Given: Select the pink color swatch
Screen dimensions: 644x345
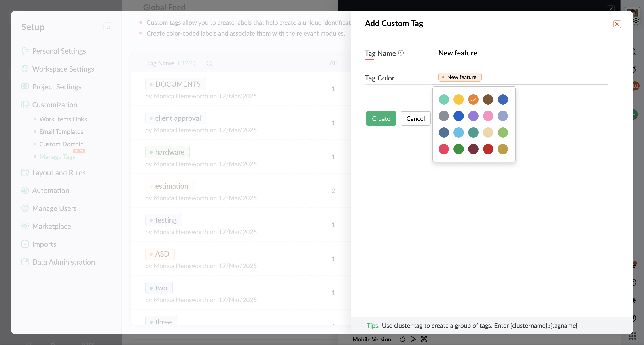Looking at the screenshot, I should coord(488,116).
